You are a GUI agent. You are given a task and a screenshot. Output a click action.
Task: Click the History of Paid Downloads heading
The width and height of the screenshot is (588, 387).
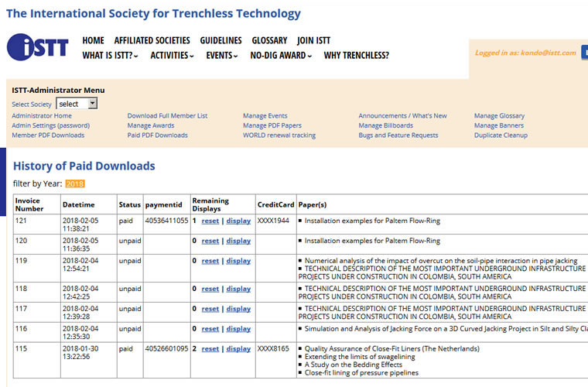[84, 166]
